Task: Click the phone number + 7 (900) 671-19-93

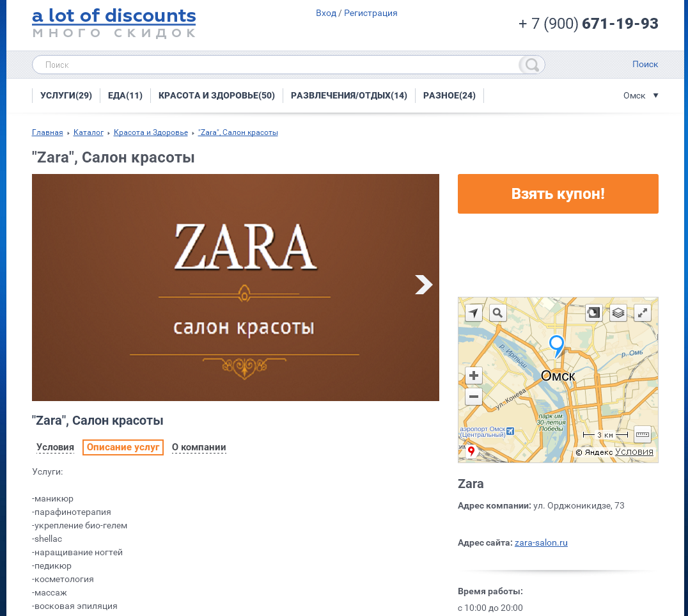Action: click(588, 24)
